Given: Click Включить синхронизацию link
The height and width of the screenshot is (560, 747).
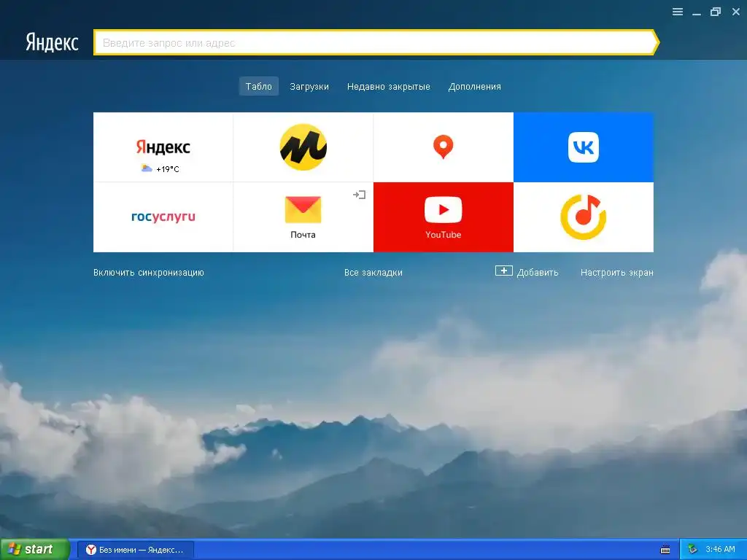Looking at the screenshot, I should pyautogui.click(x=149, y=273).
